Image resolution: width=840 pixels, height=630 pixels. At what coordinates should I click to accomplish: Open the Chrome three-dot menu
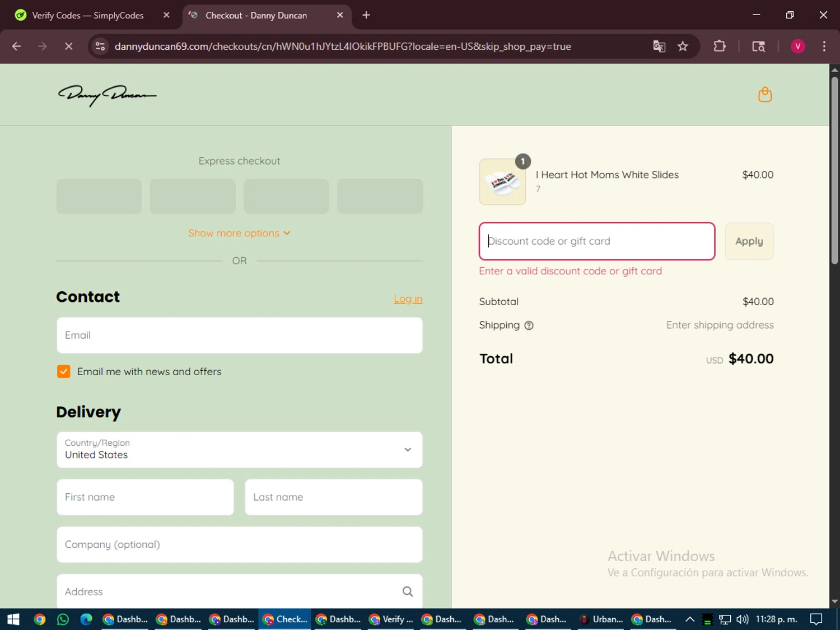point(824,46)
